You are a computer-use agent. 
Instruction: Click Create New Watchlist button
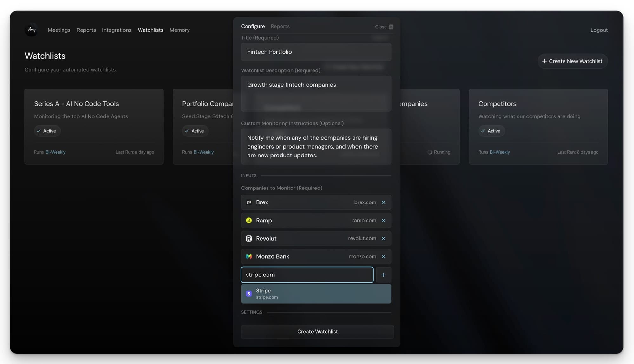point(572,61)
